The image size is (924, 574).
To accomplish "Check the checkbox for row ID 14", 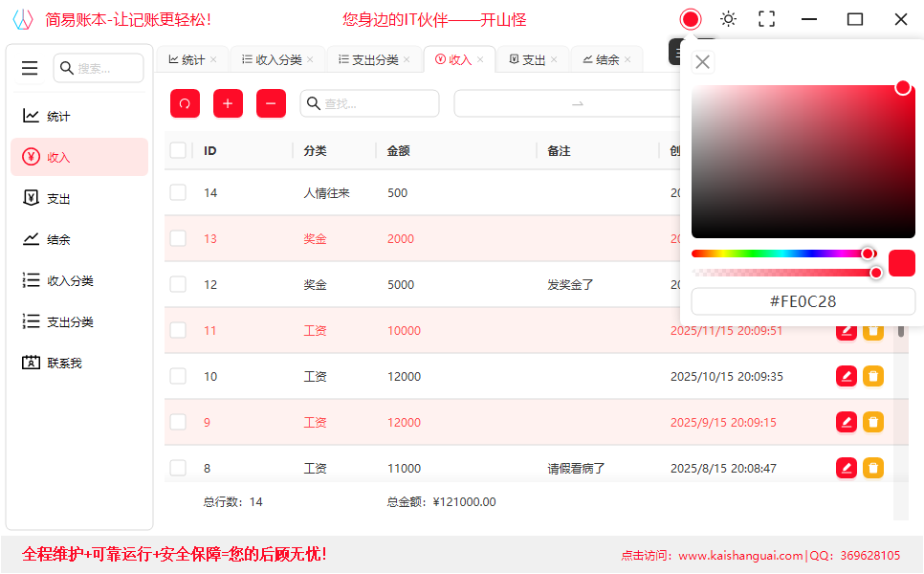I will click(178, 192).
